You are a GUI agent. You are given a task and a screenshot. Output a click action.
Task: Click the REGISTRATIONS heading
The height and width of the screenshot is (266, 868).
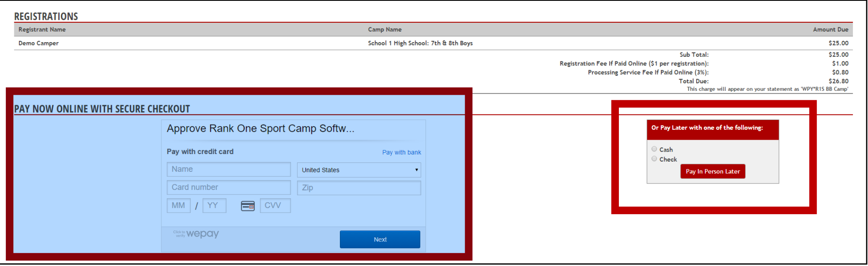point(46,16)
